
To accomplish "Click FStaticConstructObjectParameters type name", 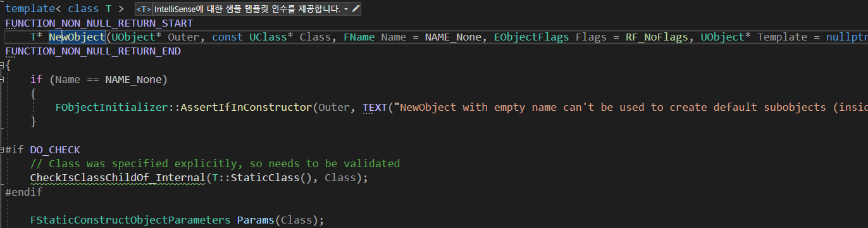I will [130, 220].
